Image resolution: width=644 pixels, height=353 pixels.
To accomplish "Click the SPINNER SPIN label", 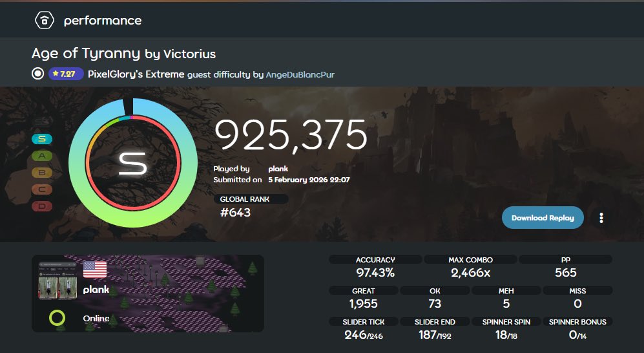I will point(506,322).
